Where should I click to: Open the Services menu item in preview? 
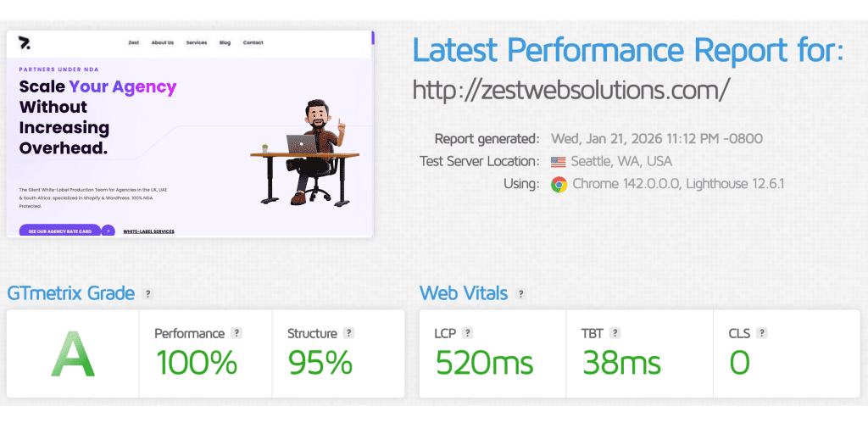tap(197, 42)
